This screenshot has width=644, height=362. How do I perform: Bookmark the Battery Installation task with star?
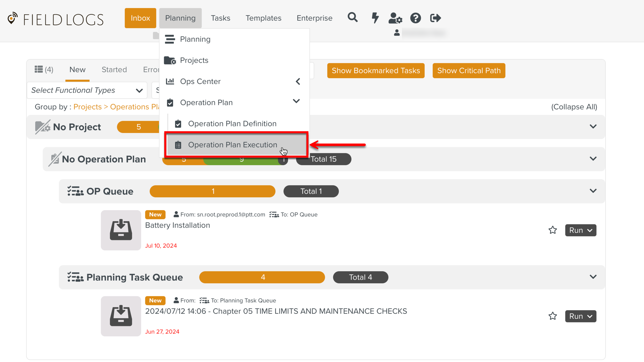tap(553, 230)
